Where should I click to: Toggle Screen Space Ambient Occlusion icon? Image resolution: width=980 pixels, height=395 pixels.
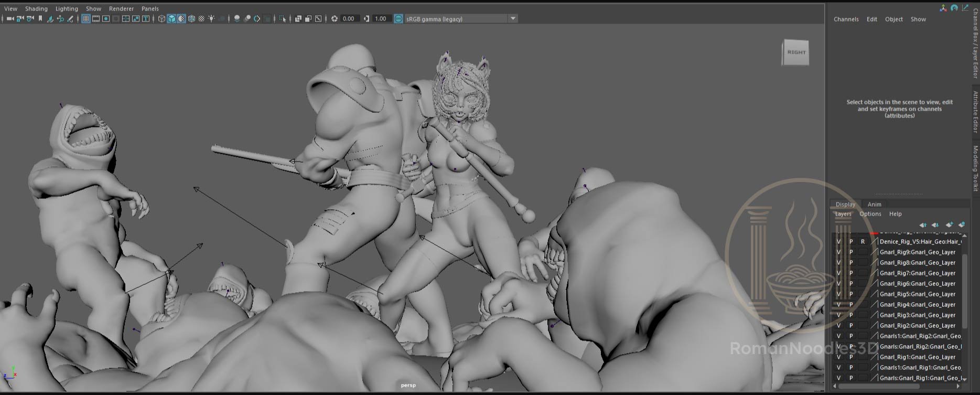(x=237, y=18)
